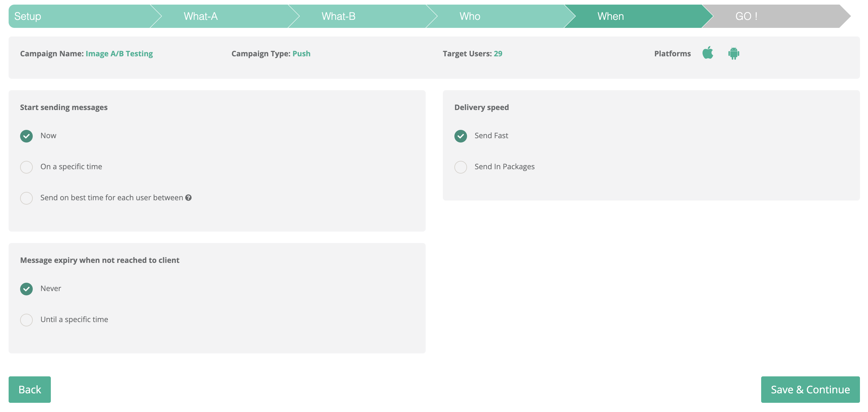Select Never message expiry option

point(26,289)
